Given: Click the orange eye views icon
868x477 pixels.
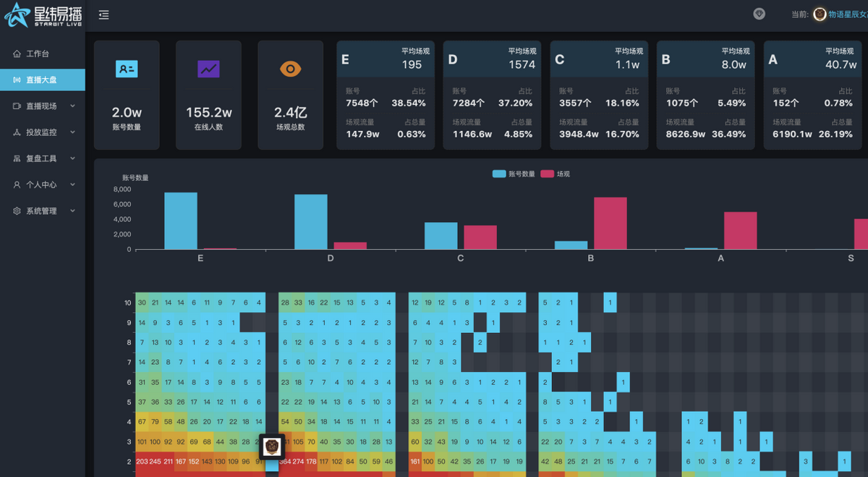Looking at the screenshot, I should 290,69.
